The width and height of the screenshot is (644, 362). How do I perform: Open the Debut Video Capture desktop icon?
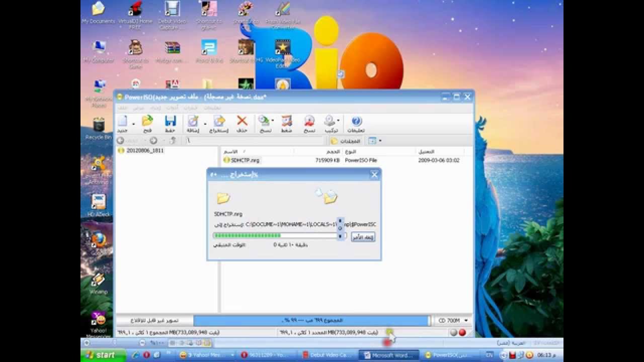[173, 15]
